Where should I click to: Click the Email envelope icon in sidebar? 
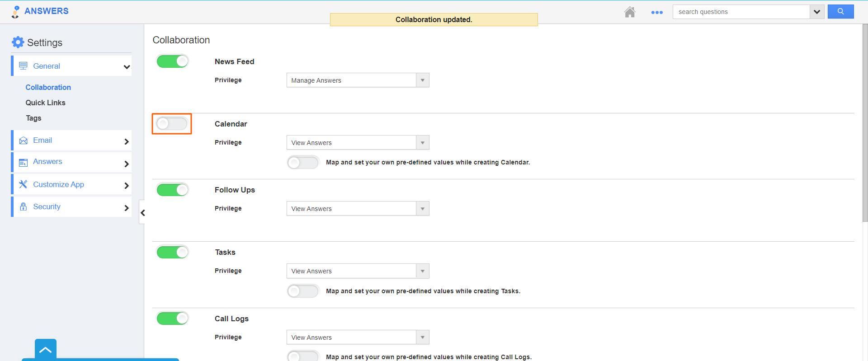click(24, 141)
